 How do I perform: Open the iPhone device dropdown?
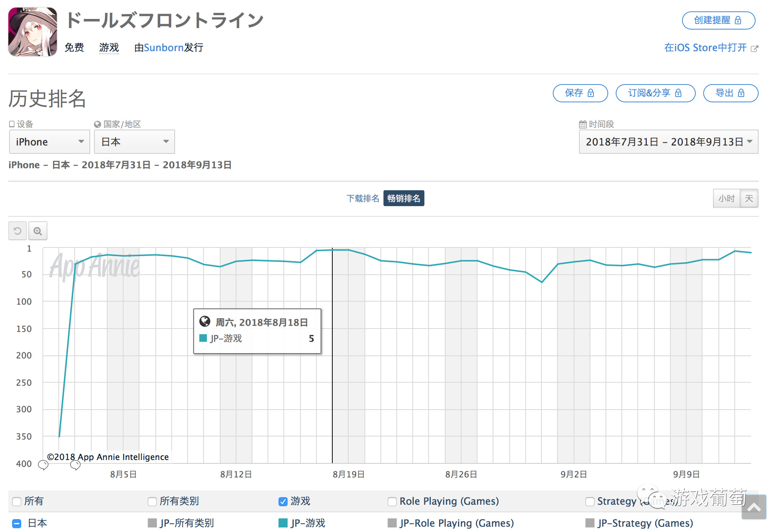point(49,142)
